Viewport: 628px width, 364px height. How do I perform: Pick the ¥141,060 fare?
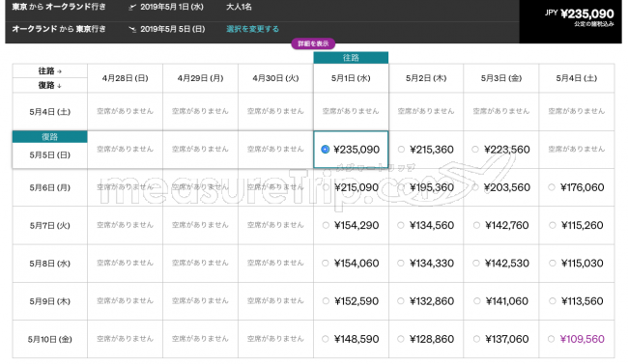coord(477,301)
